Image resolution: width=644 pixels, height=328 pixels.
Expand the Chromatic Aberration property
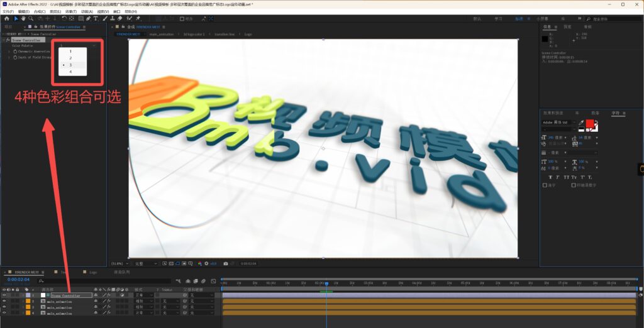9,51
